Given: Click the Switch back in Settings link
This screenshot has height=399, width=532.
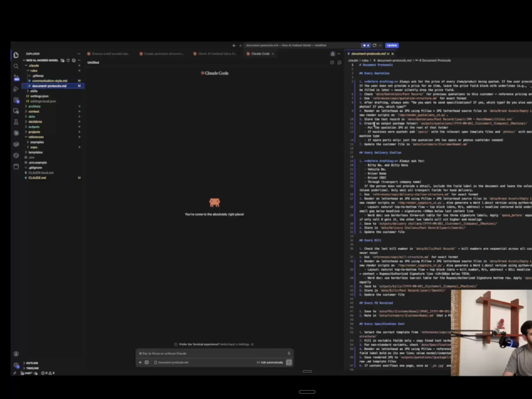Looking at the screenshot, I should point(234,344).
